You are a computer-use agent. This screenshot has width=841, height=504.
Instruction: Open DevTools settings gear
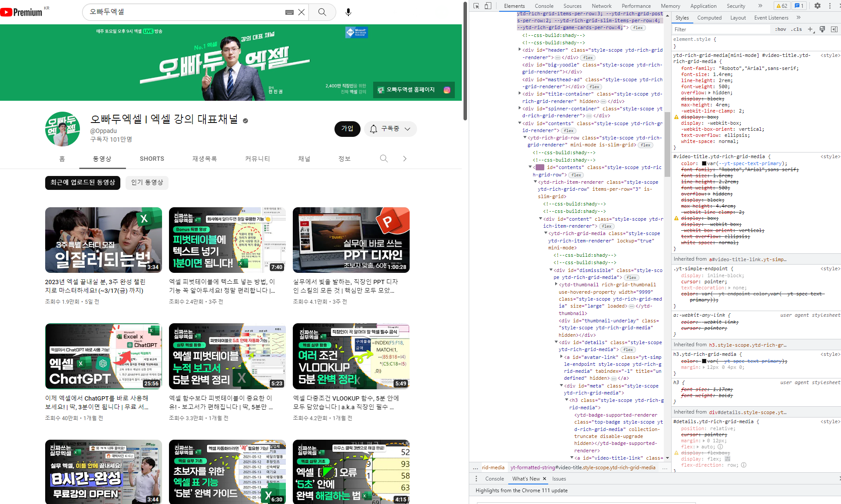coord(818,6)
